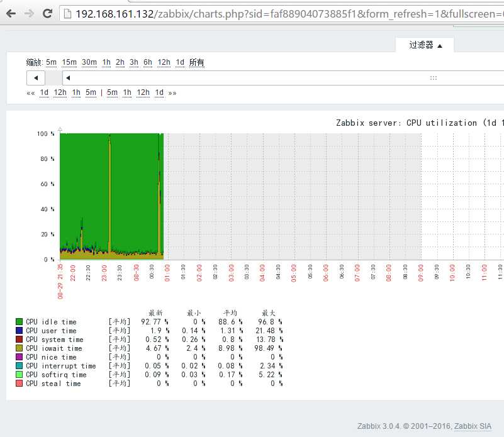Click the olive CPU iowait time swatch
The width and height of the screenshot is (504, 437).
[20, 348]
